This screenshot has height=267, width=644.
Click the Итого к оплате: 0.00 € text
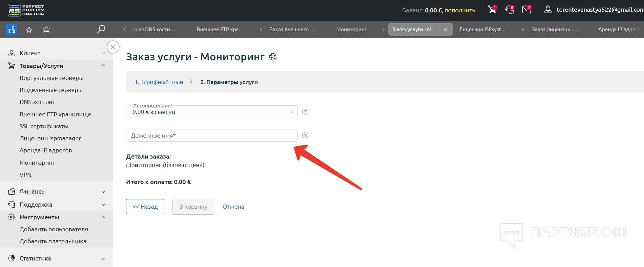[x=158, y=182]
